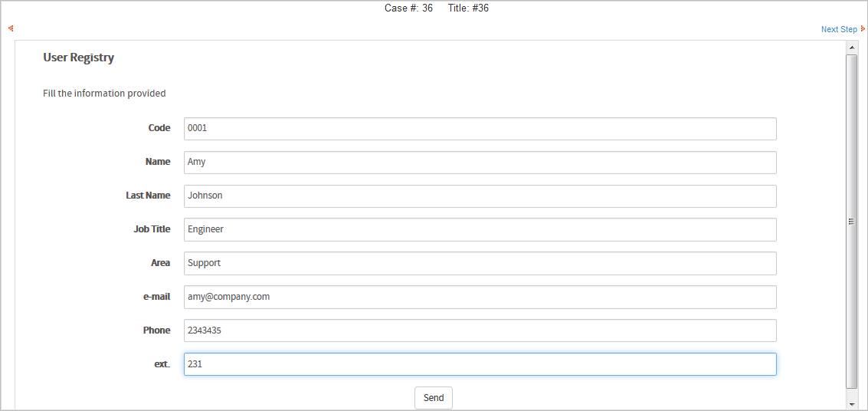The height and width of the screenshot is (411, 868).
Task: Click the Name label
Action: pos(158,162)
